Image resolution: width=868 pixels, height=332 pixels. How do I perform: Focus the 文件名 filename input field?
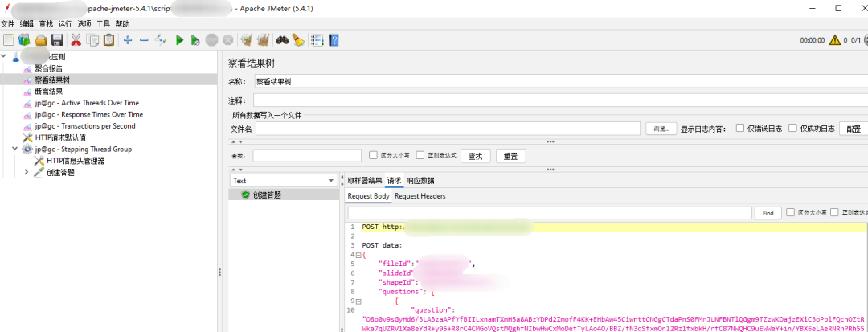(x=448, y=129)
